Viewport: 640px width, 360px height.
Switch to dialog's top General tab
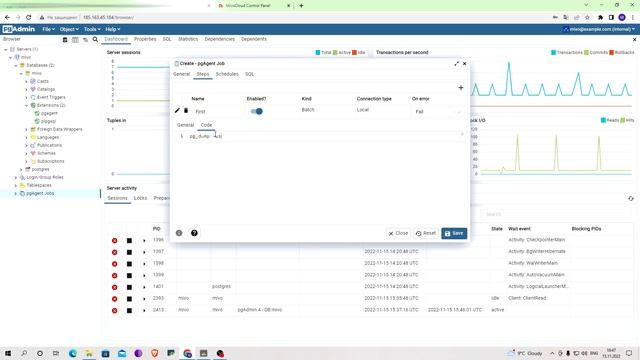pos(182,74)
